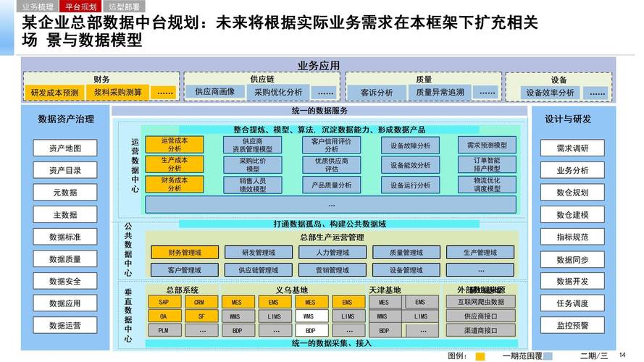Expand the ellipsis box under 财务

164,93
